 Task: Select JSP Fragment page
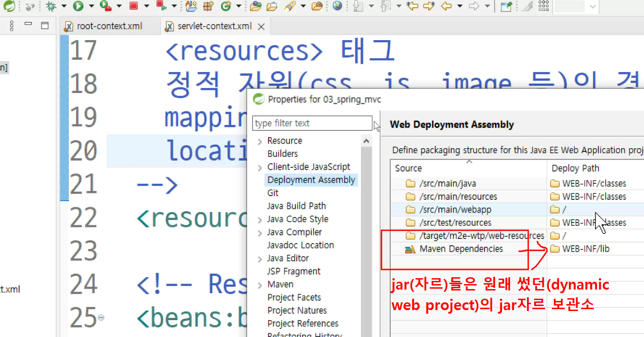point(294,271)
